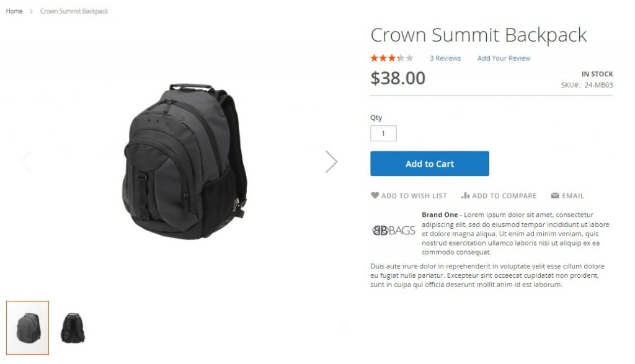Click the Add to Compare text
This screenshot has height=364, width=635.
point(504,196)
